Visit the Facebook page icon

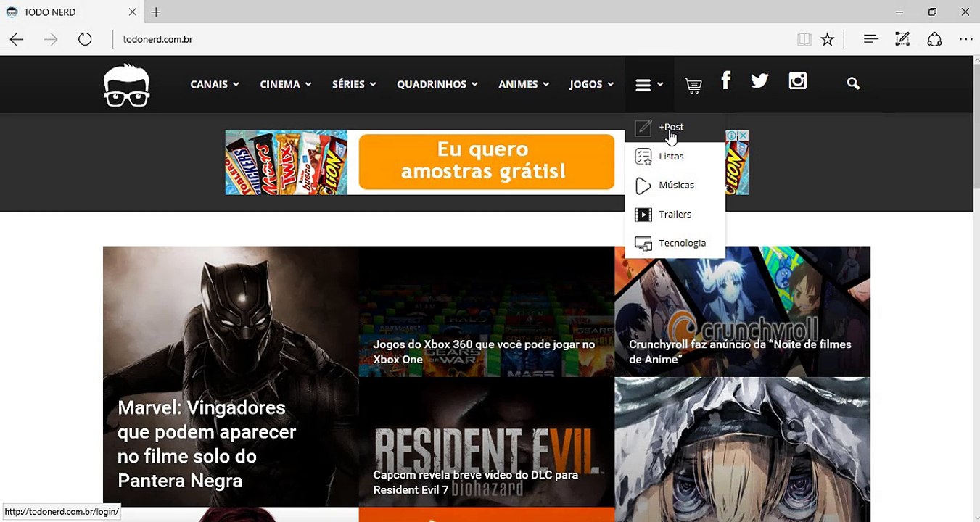725,80
